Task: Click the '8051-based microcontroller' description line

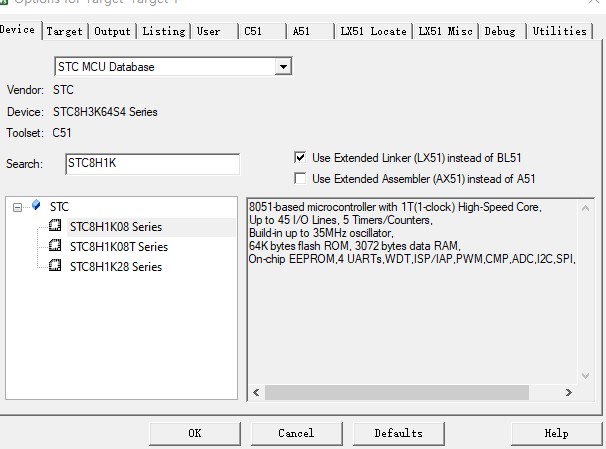Action: [395, 207]
